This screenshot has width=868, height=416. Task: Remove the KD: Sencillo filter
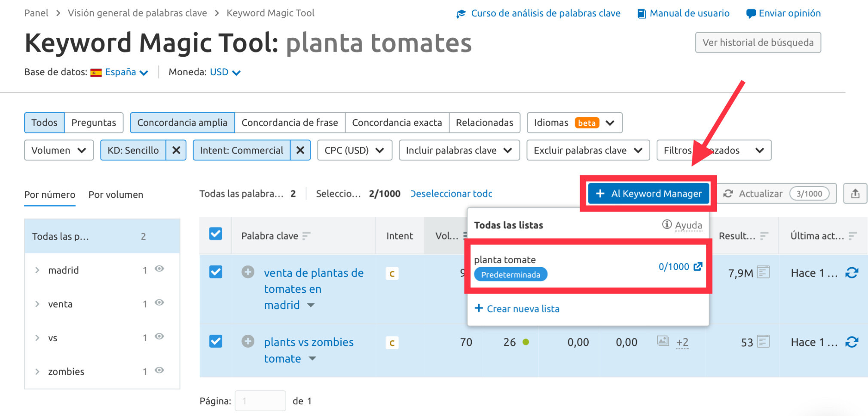point(176,150)
